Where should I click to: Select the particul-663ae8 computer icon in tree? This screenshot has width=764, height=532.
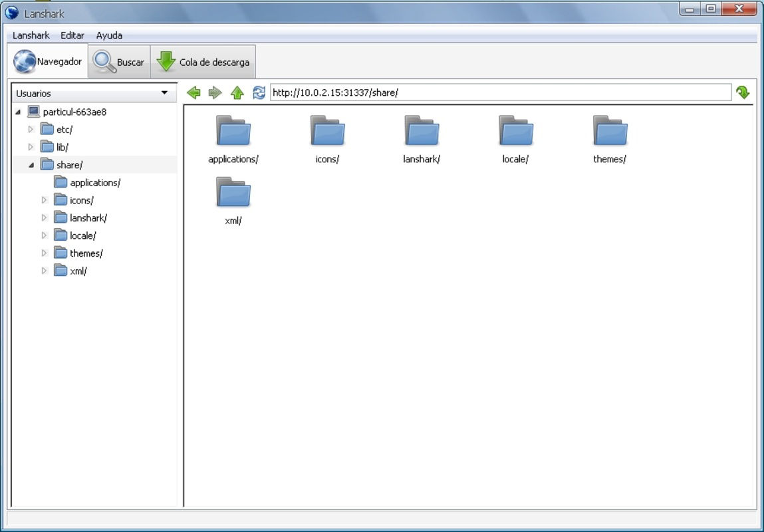[33, 112]
